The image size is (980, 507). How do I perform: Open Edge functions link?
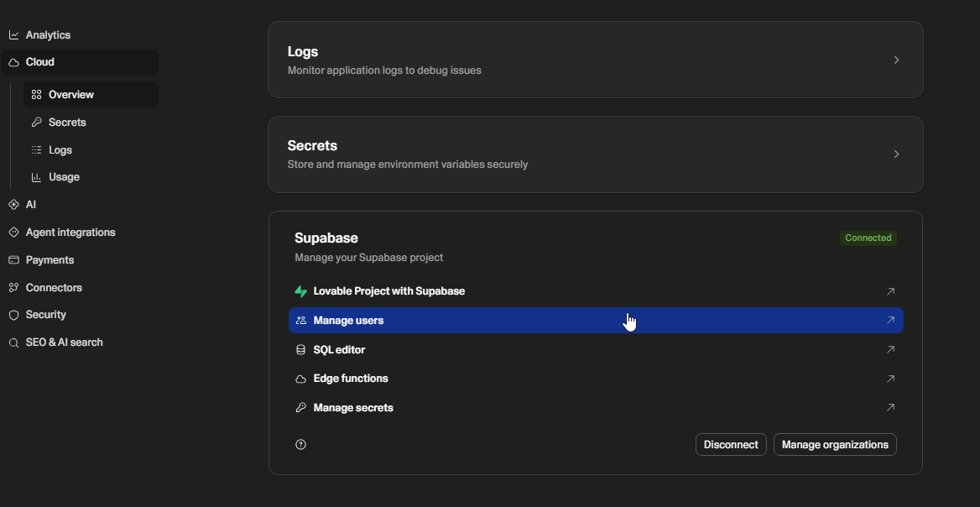pyautogui.click(x=596, y=379)
